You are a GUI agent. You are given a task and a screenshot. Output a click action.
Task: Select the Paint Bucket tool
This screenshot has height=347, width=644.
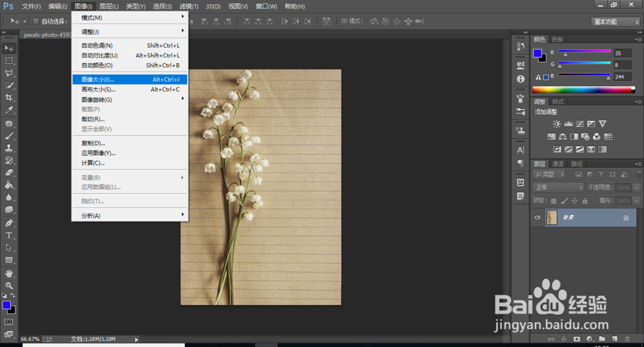8,185
